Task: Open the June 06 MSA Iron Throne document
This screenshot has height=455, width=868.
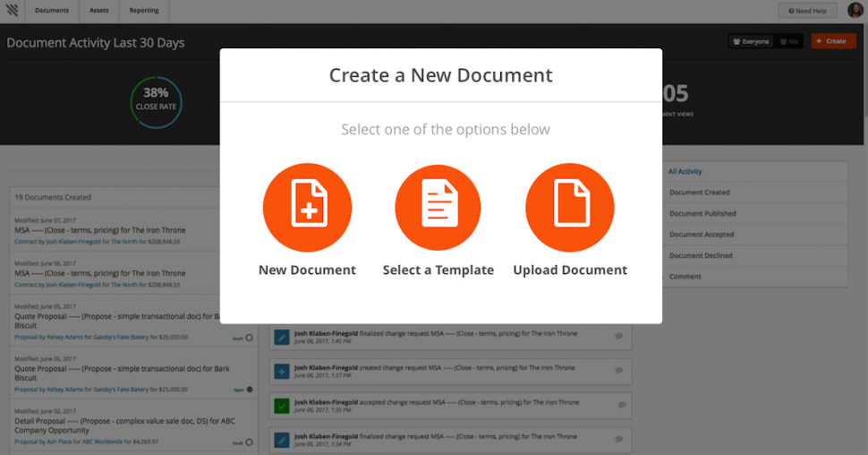Action: click(100, 273)
